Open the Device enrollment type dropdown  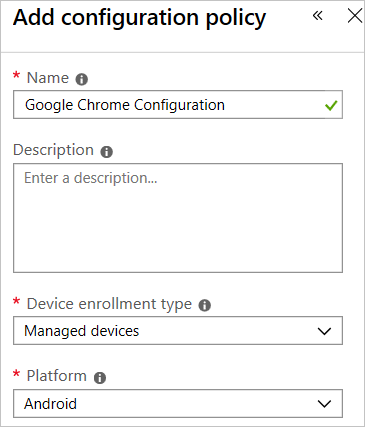point(178,331)
